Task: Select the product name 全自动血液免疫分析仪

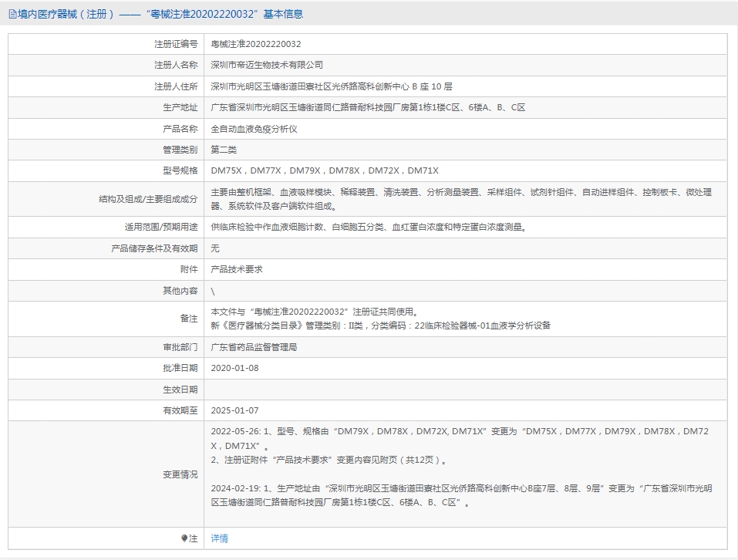Action: 254,129
